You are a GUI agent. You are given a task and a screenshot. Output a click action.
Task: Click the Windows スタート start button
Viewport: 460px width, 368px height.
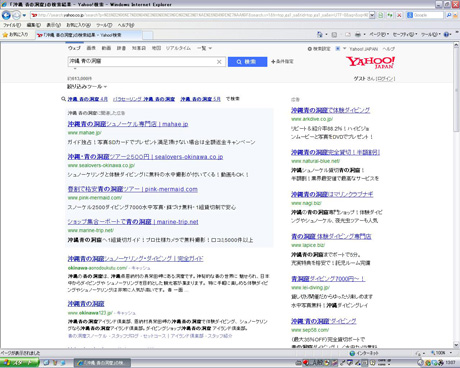(x=19, y=363)
